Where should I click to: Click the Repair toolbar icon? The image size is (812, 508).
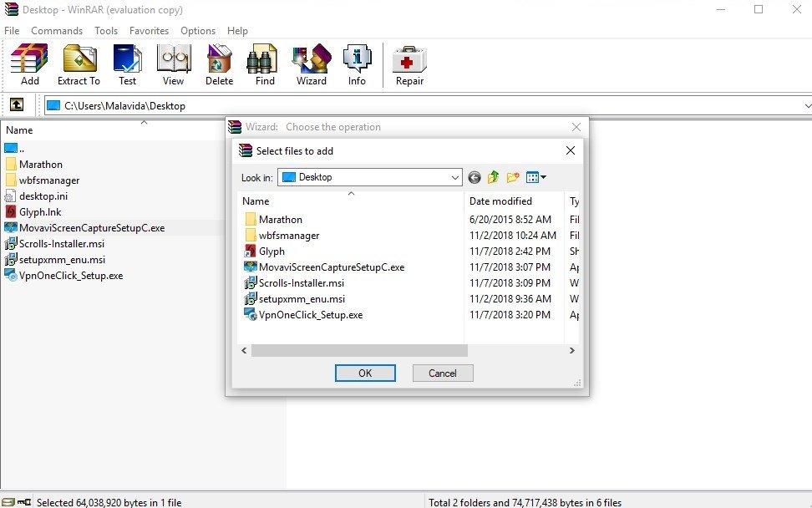click(x=409, y=59)
